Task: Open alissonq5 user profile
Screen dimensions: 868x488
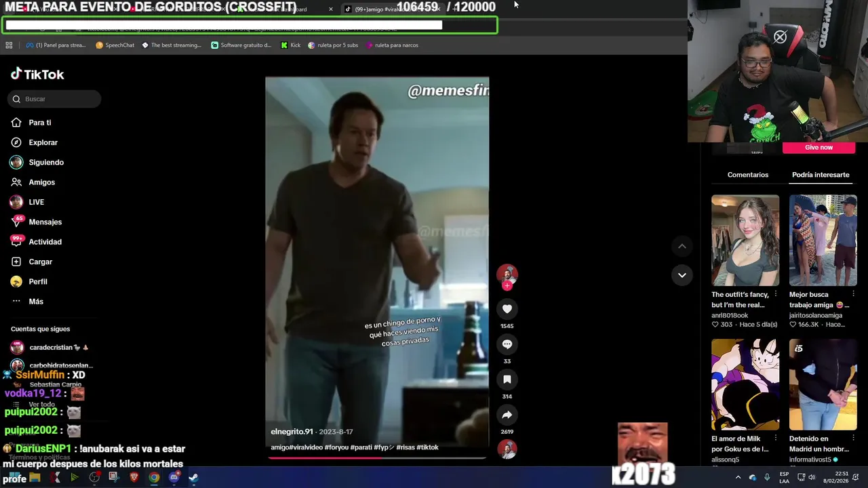Action: click(x=725, y=460)
